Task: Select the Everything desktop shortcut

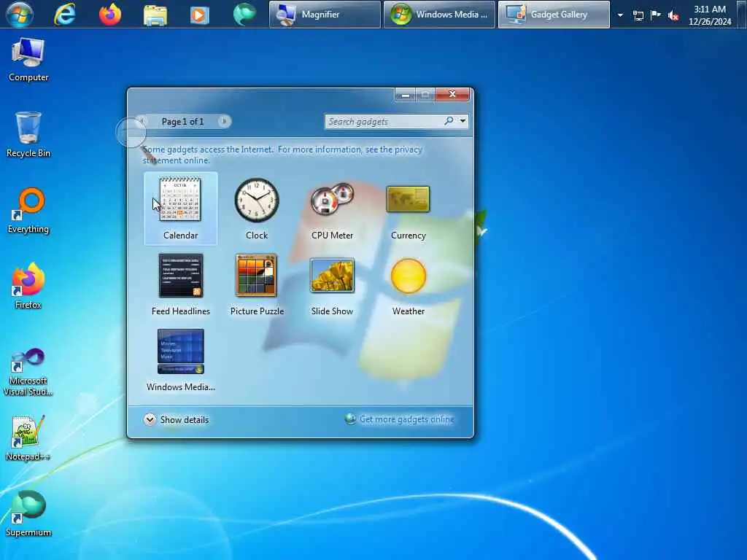Action: (28, 211)
